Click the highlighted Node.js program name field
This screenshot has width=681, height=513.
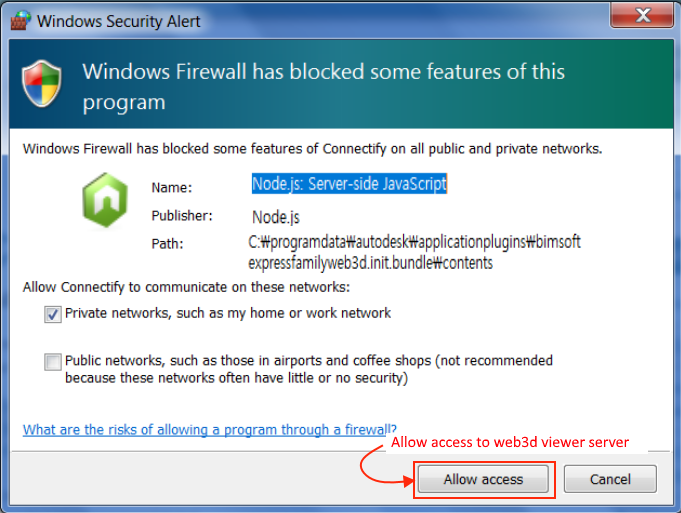(x=349, y=184)
